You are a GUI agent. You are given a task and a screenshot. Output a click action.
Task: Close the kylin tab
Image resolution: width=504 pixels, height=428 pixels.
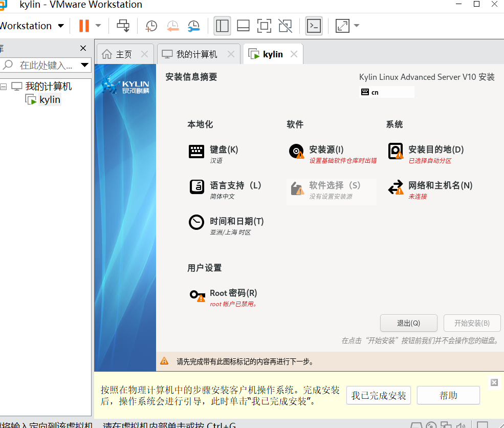[294, 54]
